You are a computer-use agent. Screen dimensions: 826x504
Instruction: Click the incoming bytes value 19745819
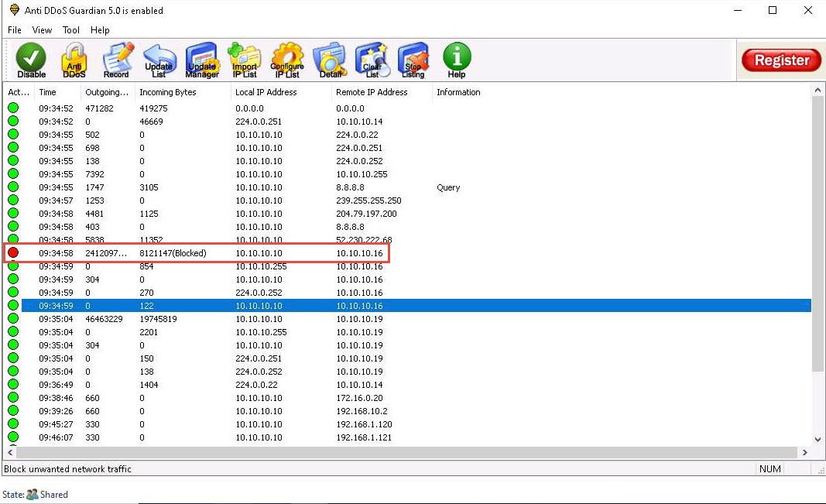pyautogui.click(x=158, y=319)
